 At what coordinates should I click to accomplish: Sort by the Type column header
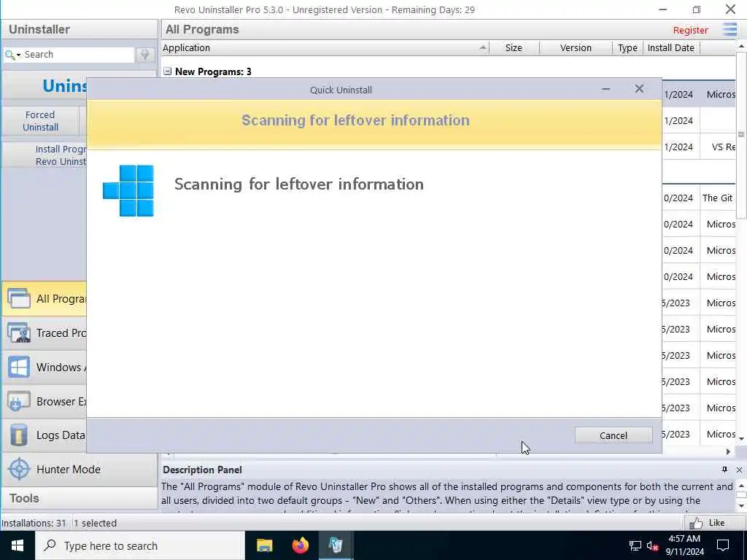click(627, 47)
